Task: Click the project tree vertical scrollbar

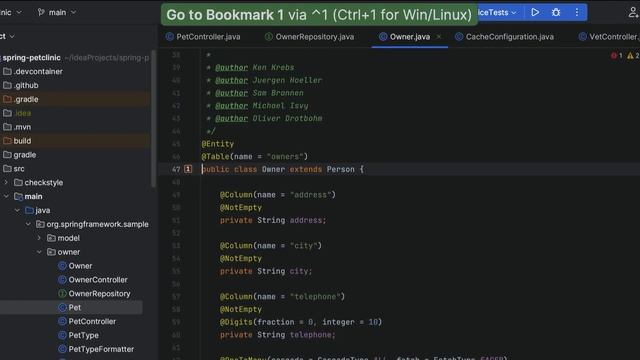Action: click(x=153, y=118)
